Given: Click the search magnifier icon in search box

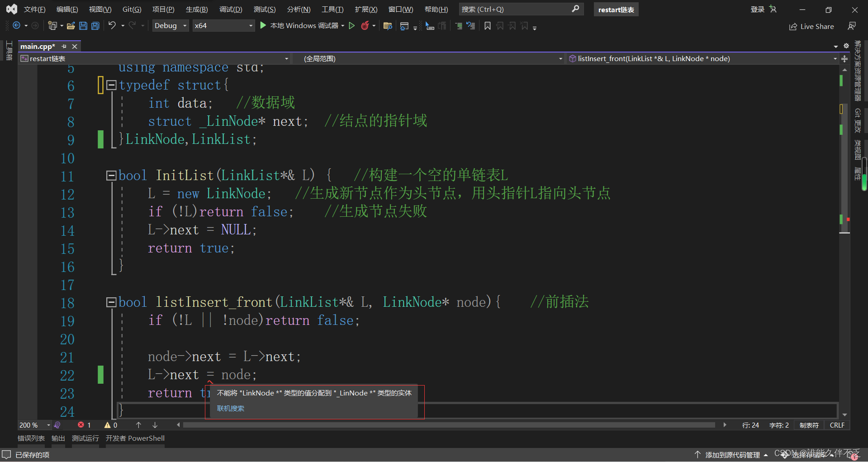Looking at the screenshot, I should [575, 9].
